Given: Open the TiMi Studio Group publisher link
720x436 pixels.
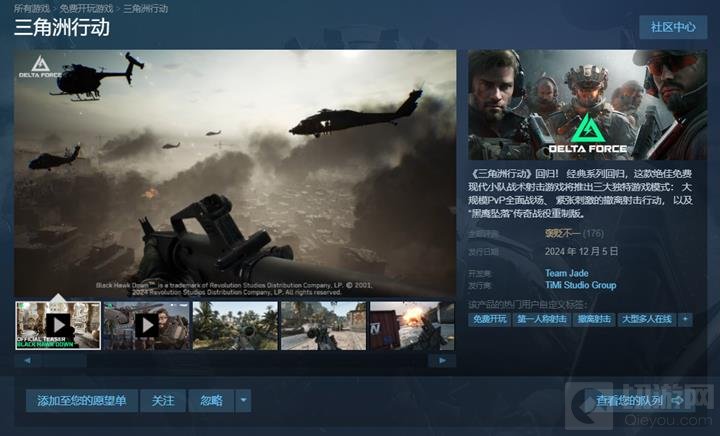Looking at the screenshot, I should click(580, 285).
